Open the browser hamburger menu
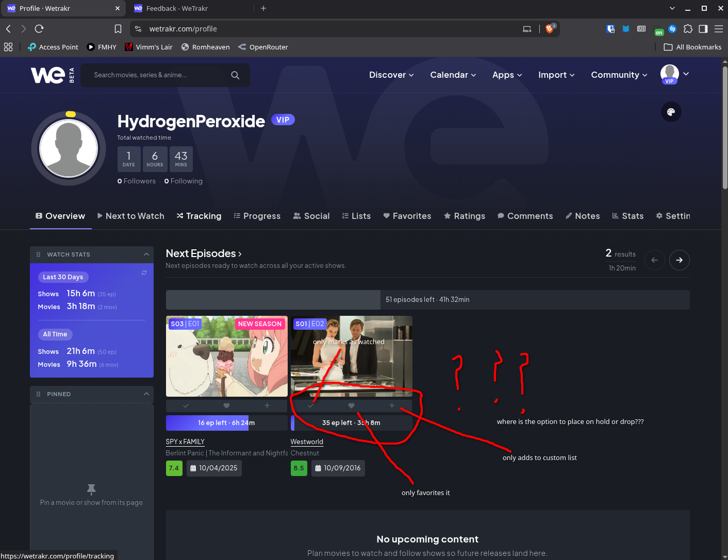 pyautogui.click(x=719, y=29)
